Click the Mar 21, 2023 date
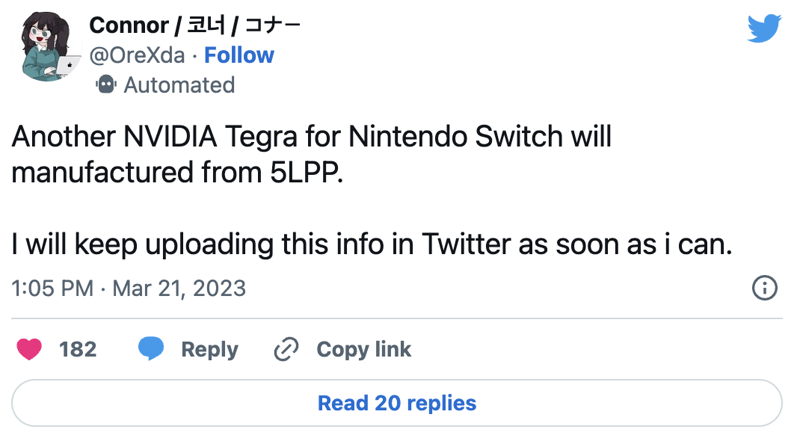The width and height of the screenshot is (800, 444). click(179, 288)
